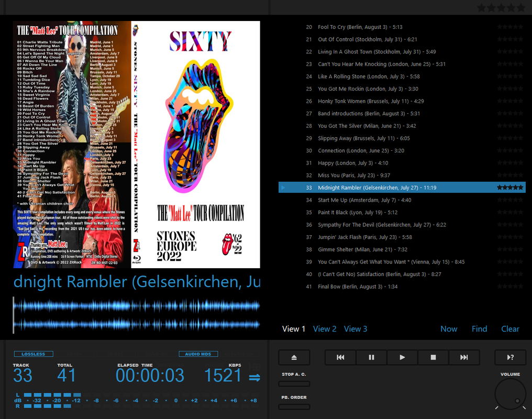Screen dimensions: 532x419
Task: Stop playback with the square stop button
Action: [x=433, y=357]
